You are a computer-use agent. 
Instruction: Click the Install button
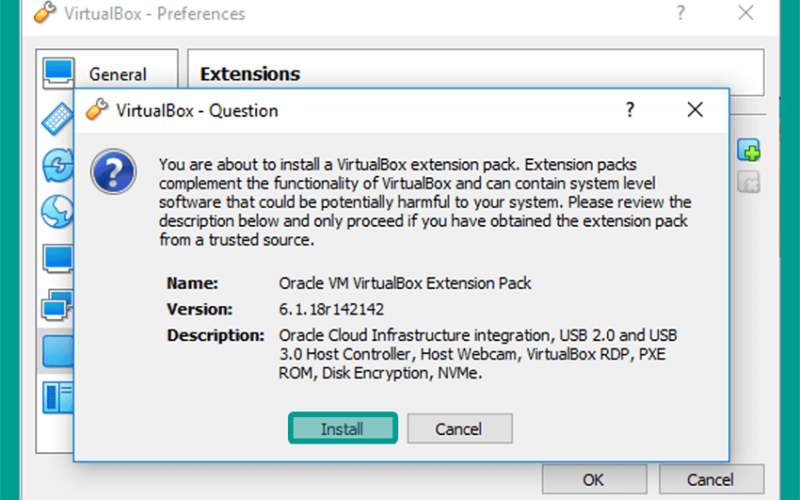tap(342, 428)
